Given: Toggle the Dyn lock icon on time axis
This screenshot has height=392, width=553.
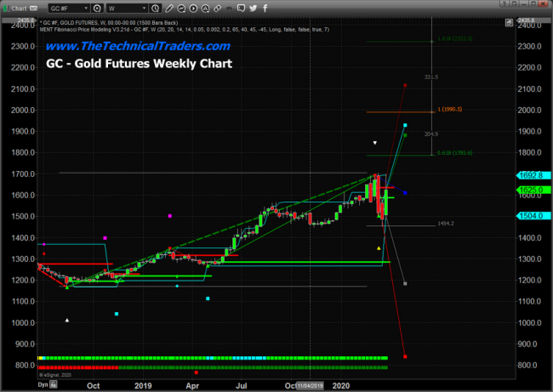Looking at the screenshot, I should (54, 384).
